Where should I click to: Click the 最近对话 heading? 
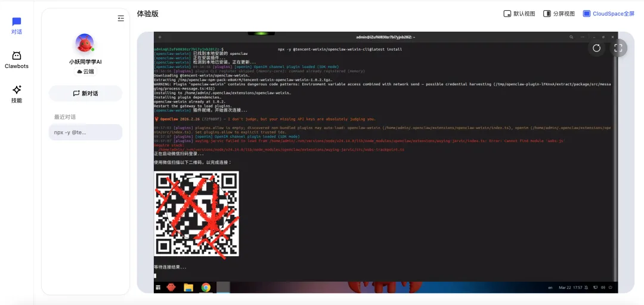click(65, 117)
